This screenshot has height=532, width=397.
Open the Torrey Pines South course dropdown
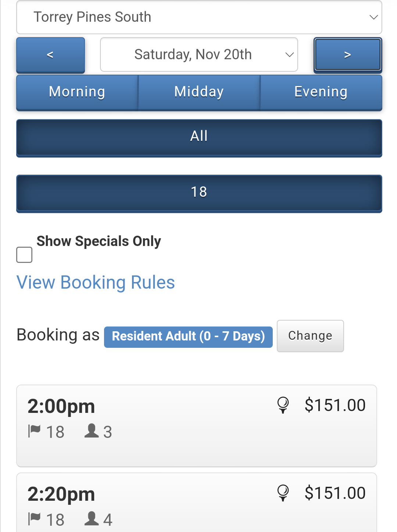[199, 17]
